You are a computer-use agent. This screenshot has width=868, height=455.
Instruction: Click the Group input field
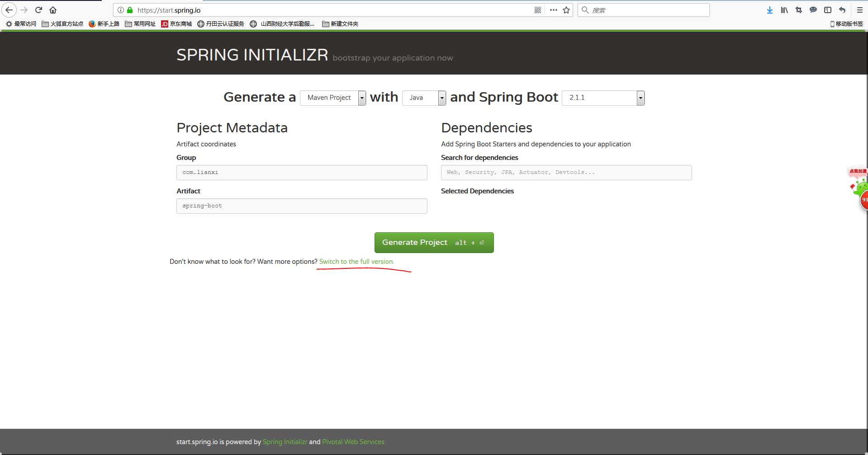pos(302,173)
